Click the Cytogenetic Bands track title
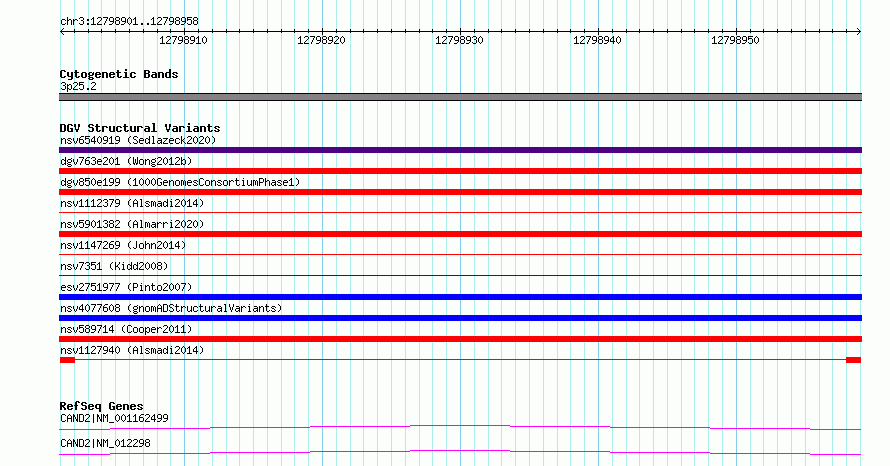Screen dimensions: 890x466 tap(119, 74)
